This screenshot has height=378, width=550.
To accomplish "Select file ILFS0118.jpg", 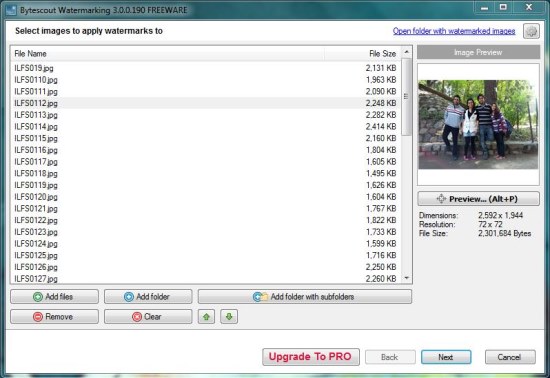I will [x=206, y=173].
